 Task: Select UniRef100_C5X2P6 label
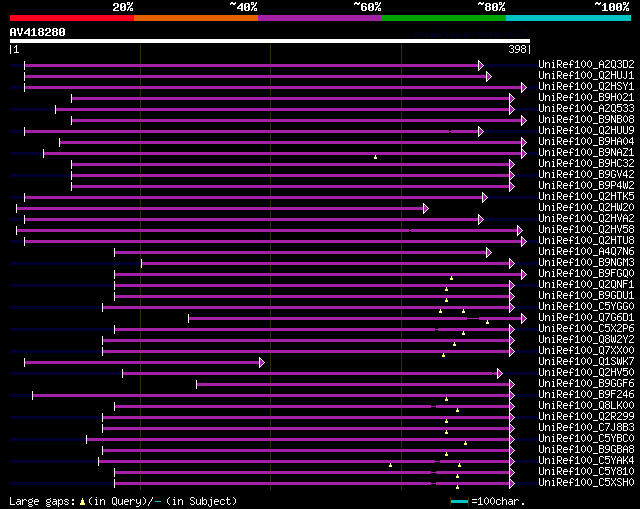(x=586, y=329)
